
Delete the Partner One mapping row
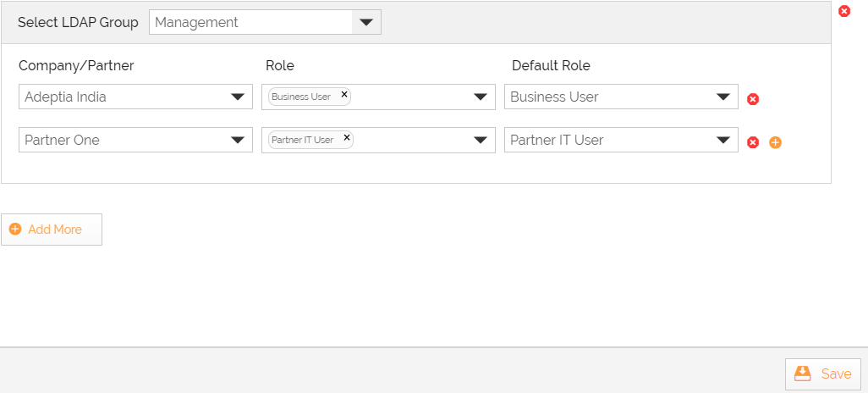[753, 142]
